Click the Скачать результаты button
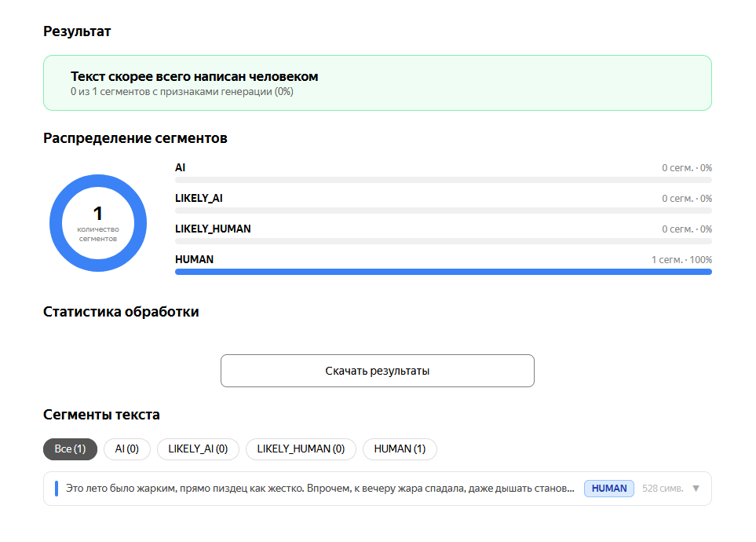 pos(377,371)
